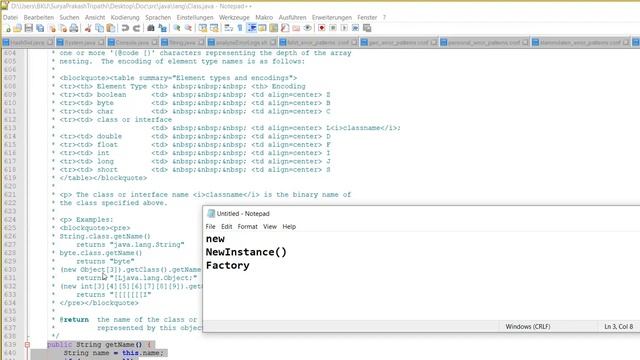The height and width of the screenshot is (360, 640).
Task: Click 'Windows (CRLF)' in Notepad status bar
Action: click(x=528, y=327)
